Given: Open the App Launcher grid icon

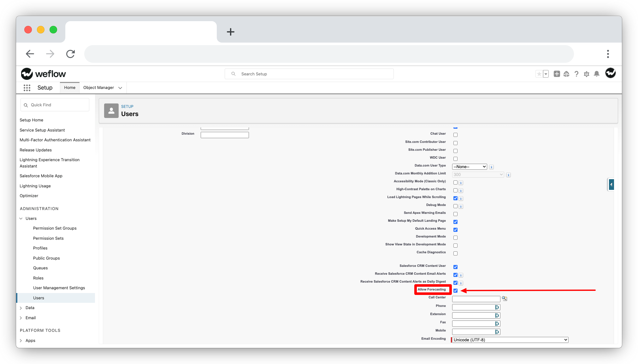Looking at the screenshot, I should tap(27, 88).
